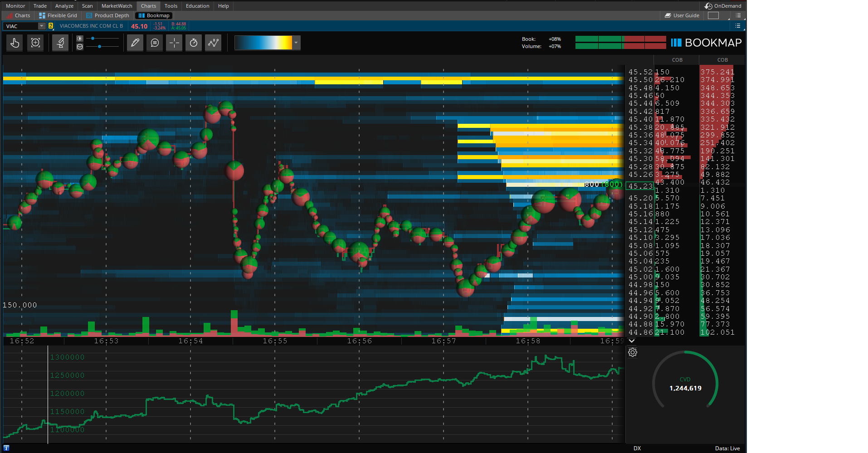Open the heatmap color scheme dropdown
The height and width of the screenshot is (453, 868).
tap(296, 43)
